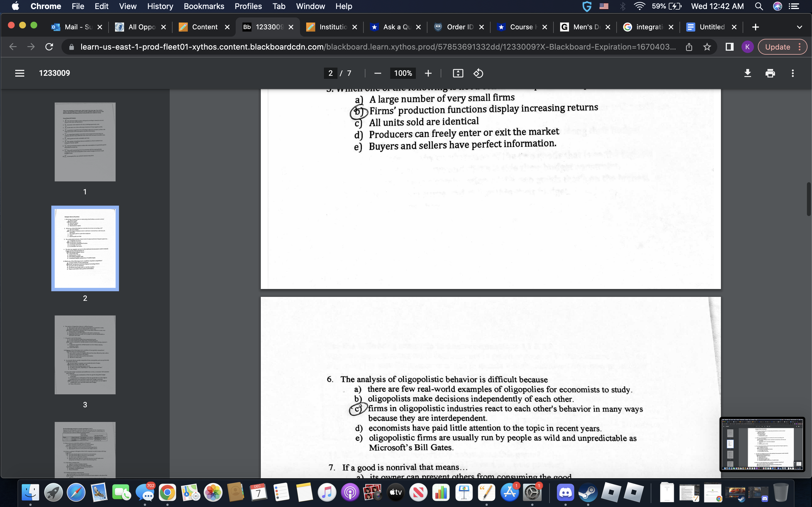Bookmark this page with the star icon
Screen dimensions: 812x507
(707, 47)
